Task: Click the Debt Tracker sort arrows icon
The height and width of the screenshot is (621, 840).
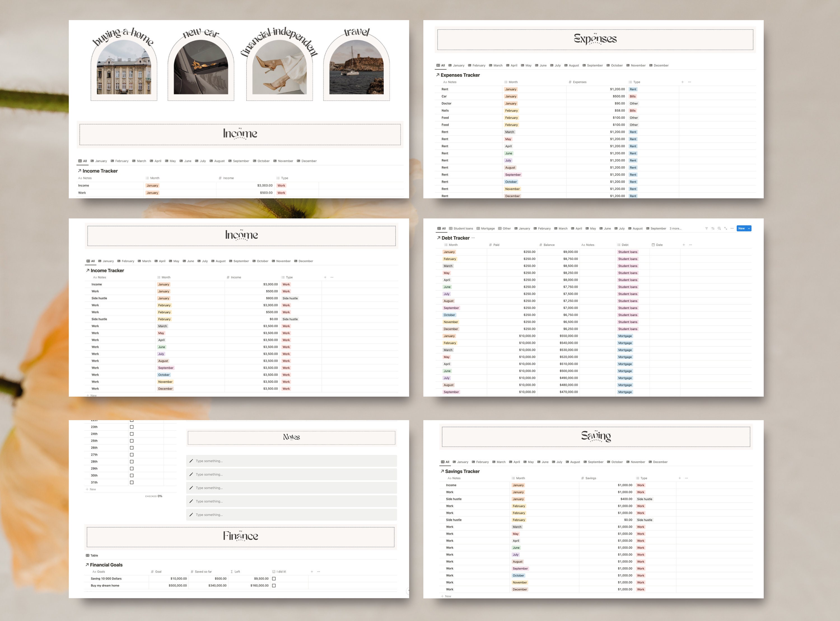Action: [x=713, y=229]
